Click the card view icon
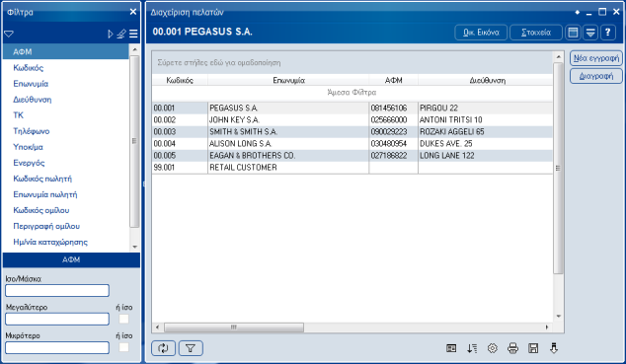The image size is (626, 364). tap(451, 348)
